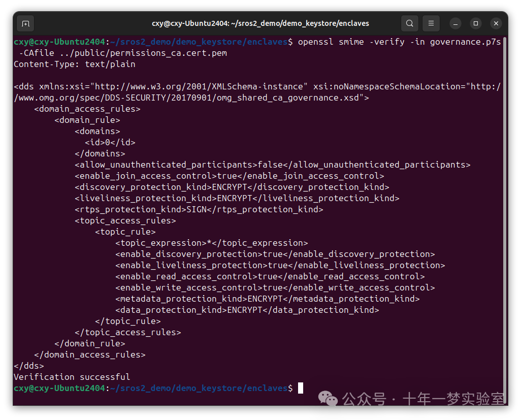Close the terminal window

pyautogui.click(x=496, y=23)
